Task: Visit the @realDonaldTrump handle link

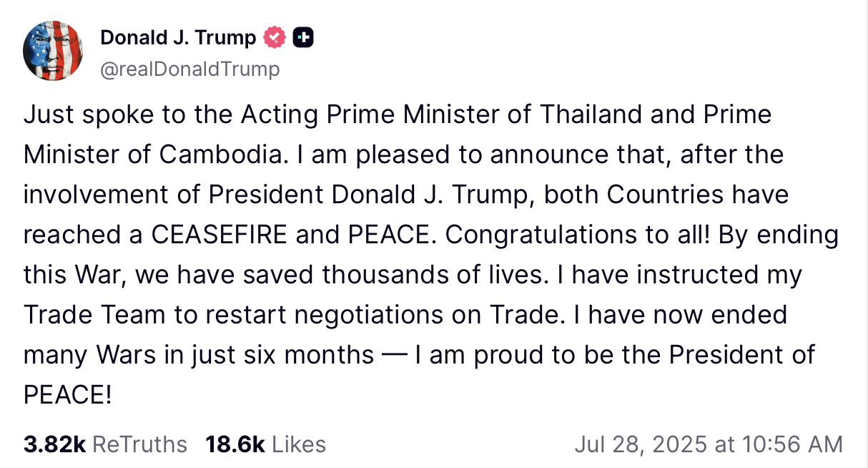Action: pyautogui.click(x=190, y=69)
